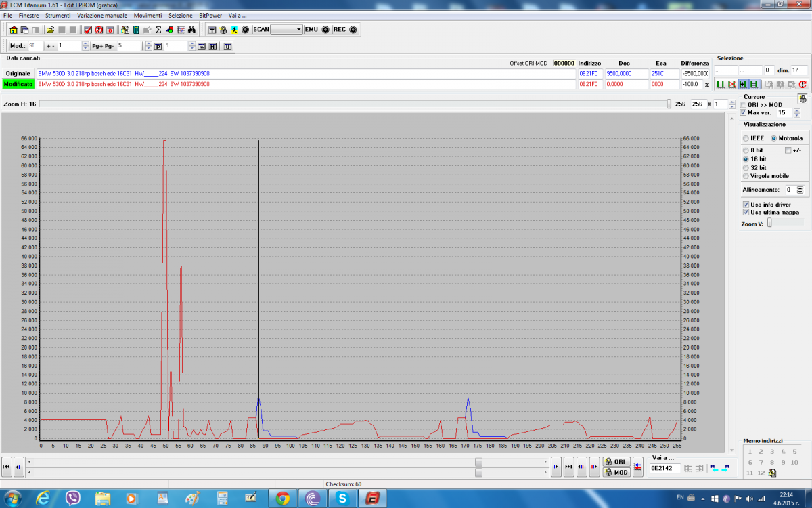This screenshot has height=508, width=812.
Task: Toggle the +/- signed checkbox
Action: click(x=788, y=150)
